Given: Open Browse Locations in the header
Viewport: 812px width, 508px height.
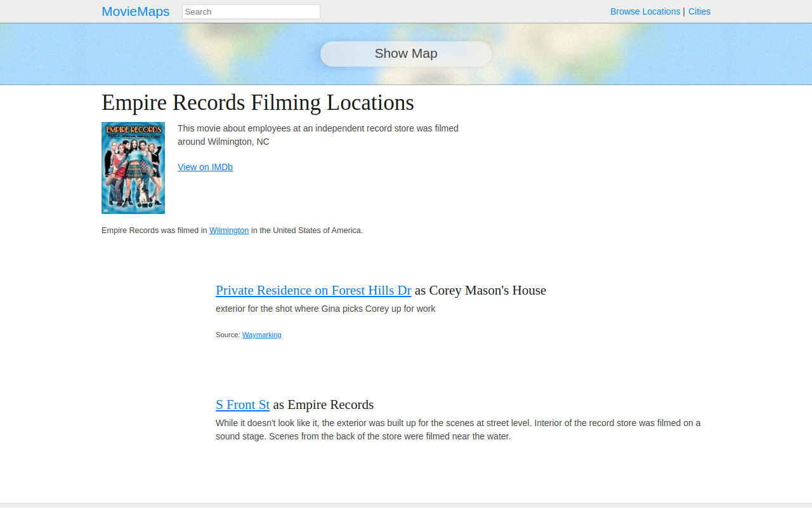Looking at the screenshot, I should (645, 11).
